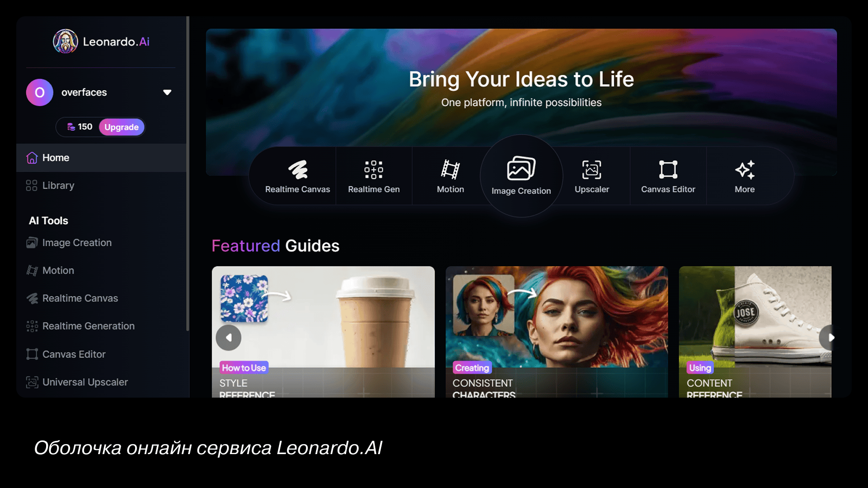The image size is (868, 488).
Task: Show previous featured guide with left arrow
Action: [x=228, y=338]
